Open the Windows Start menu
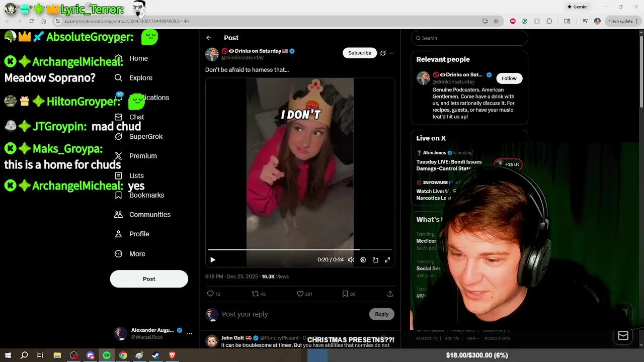The image size is (644, 362). 8,355
